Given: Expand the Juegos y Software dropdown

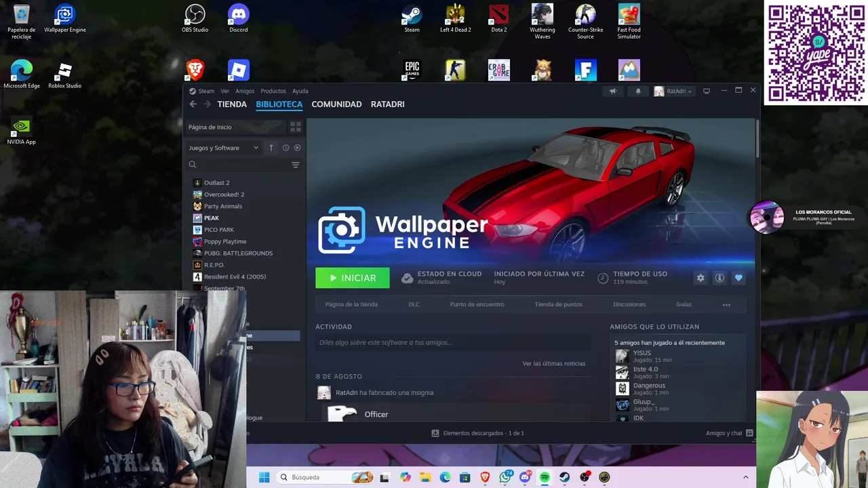Looking at the screenshot, I should pos(223,148).
